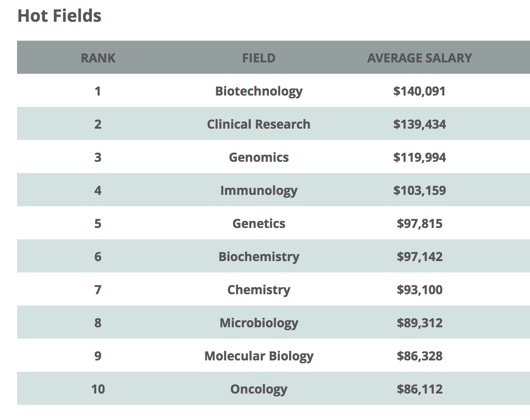
Task: Select the Biotechnology field name
Action: 258,91
